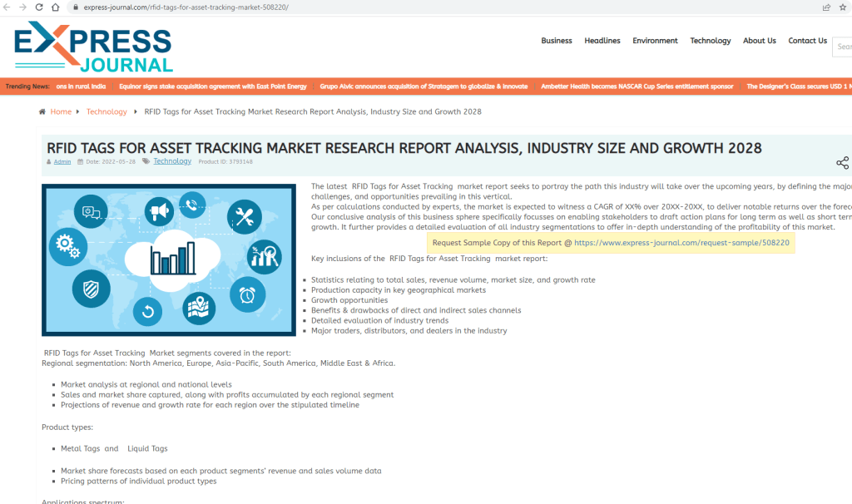Click the author icon beside Admin

(49, 161)
